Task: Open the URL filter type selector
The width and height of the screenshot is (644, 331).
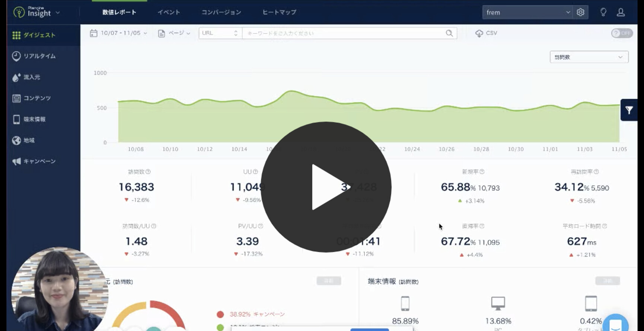Action: [220, 33]
